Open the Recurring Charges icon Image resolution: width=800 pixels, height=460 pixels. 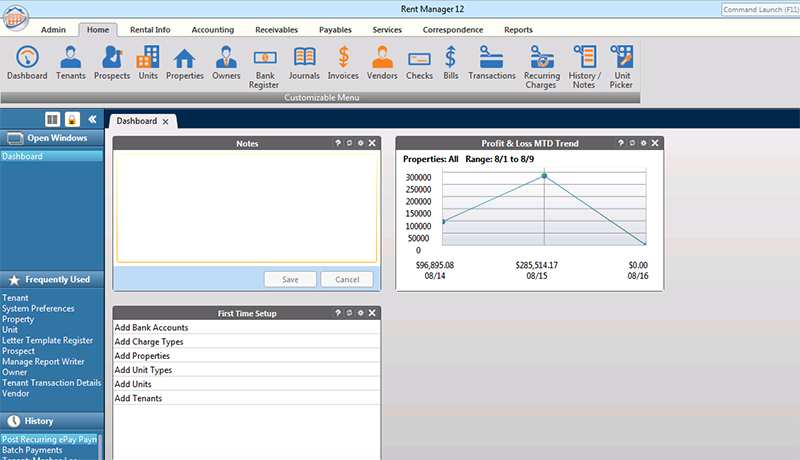pos(541,67)
